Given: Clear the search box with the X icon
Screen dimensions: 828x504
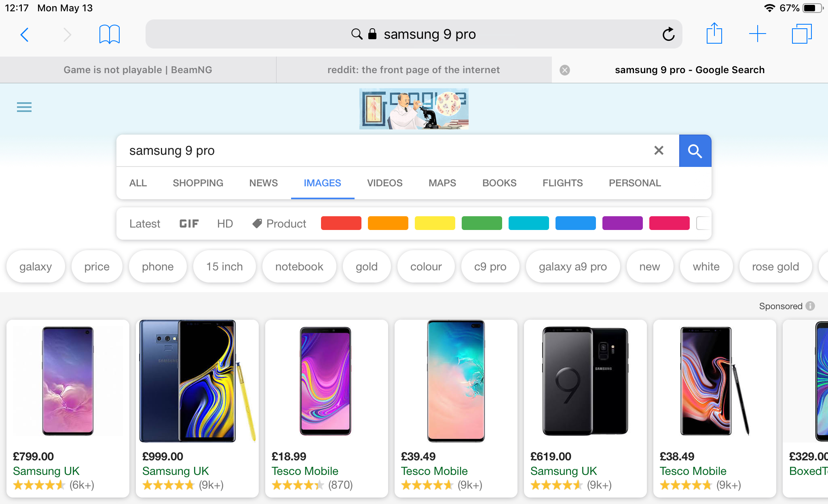Looking at the screenshot, I should (659, 151).
